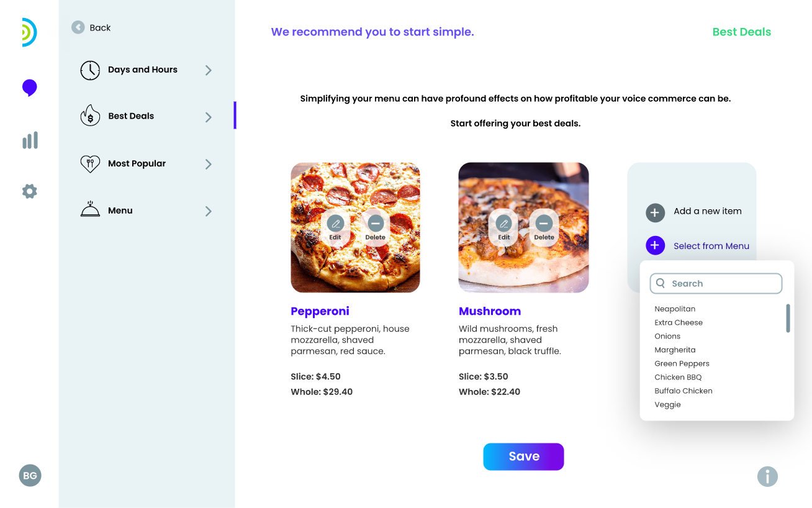Click the Delete minus icon on Pepperoni
Image resolution: width=812 pixels, height=508 pixels.
tap(375, 224)
